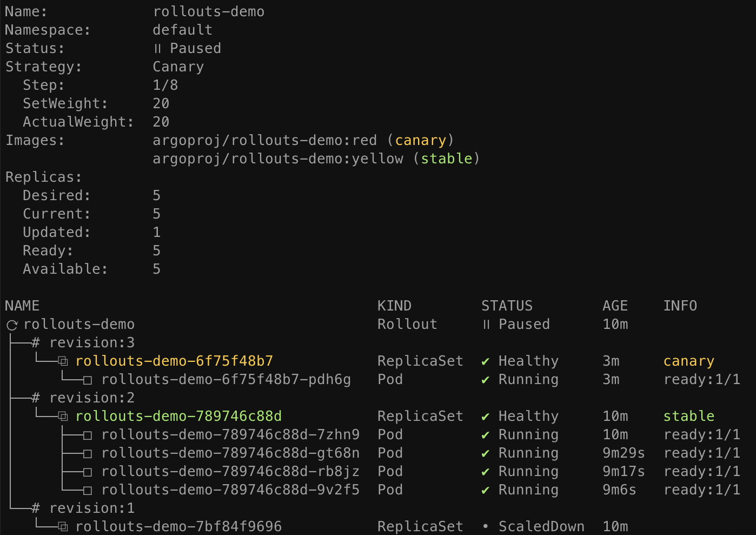Click the '# revision:2' tree node
This screenshot has width=756, height=535.
[83, 398]
